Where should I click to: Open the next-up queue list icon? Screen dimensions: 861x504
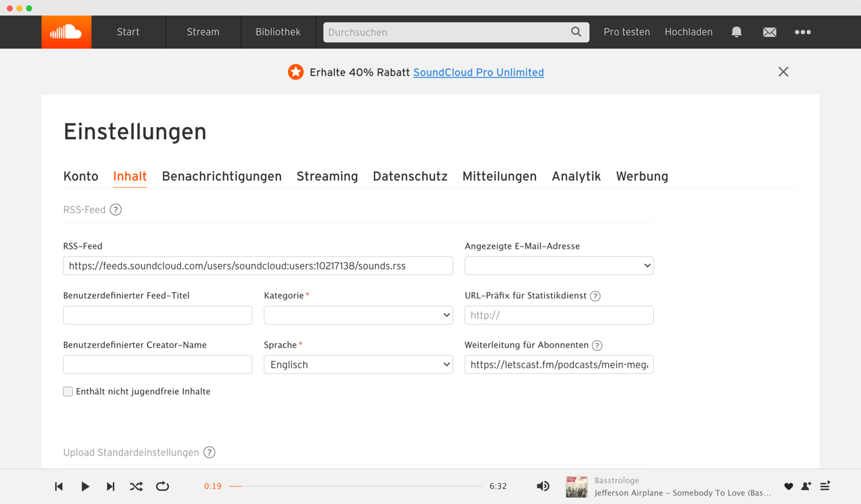[x=825, y=486]
